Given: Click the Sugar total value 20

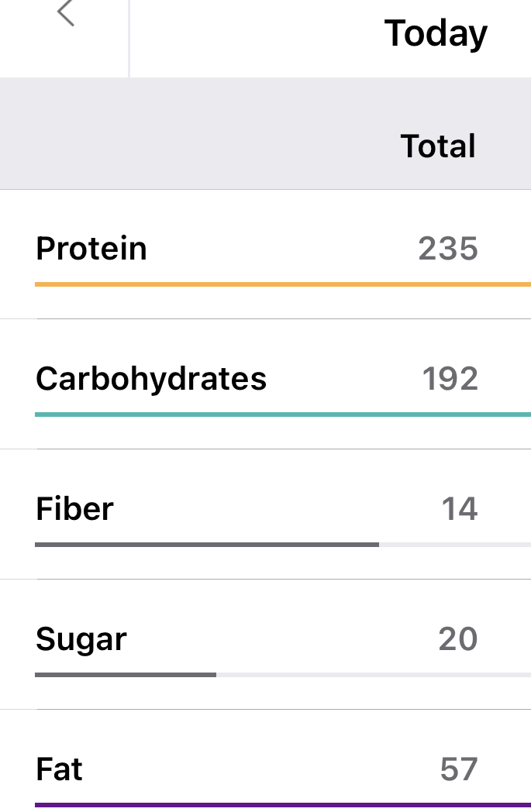Looking at the screenshot, I should (457, 639).
